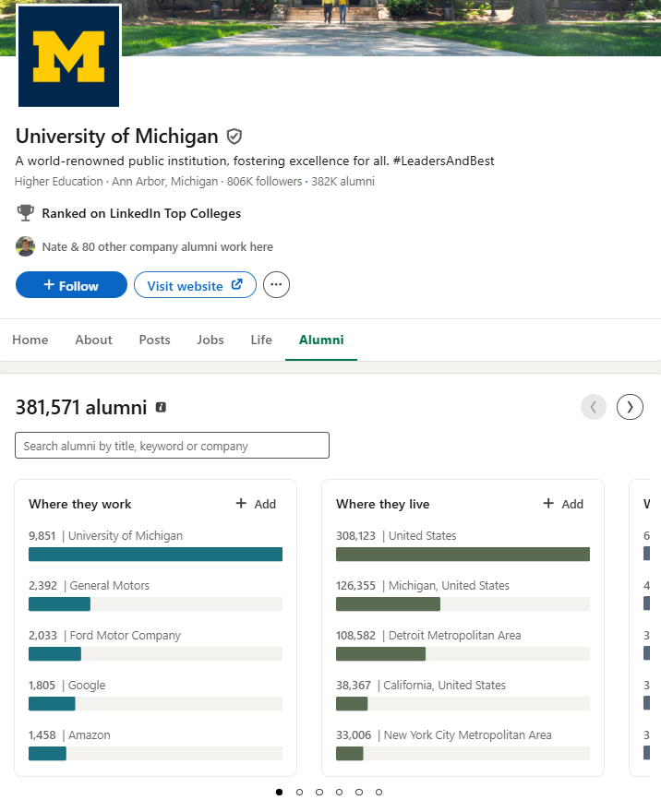Click the alumni count info icon
Viewport: 661px width, 812px height.
162,407
